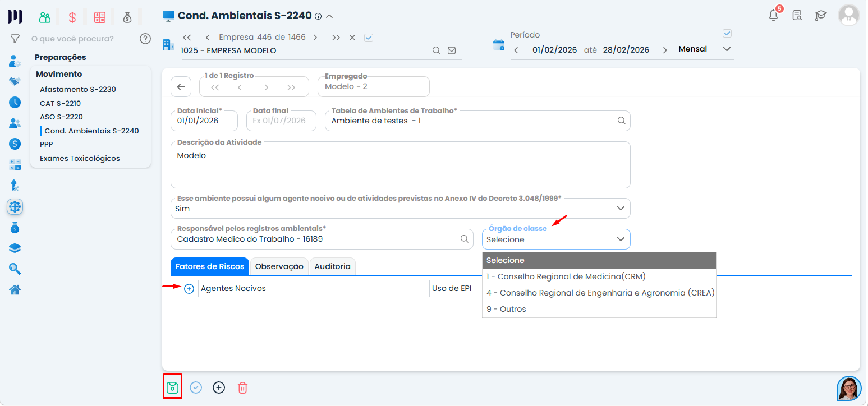
Task: Open the notifications bell
Action: [x=774, y=15]
